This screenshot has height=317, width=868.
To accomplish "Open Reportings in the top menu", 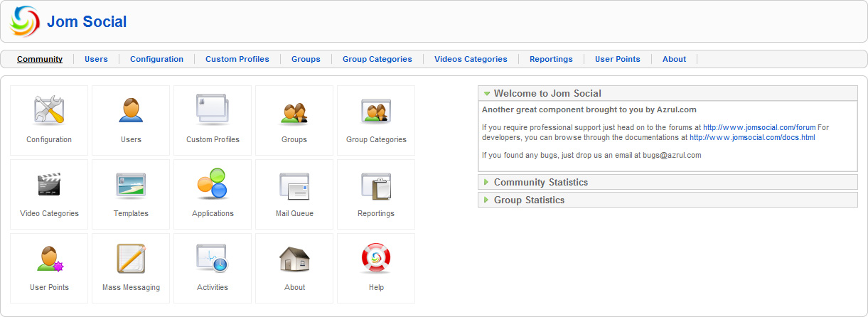I will click(551, 59).
